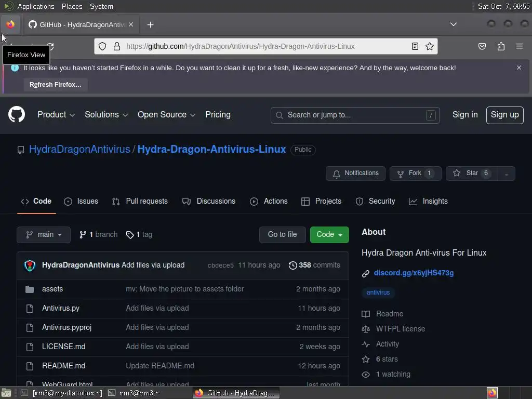Open HydraDragonAntivirus owner profile link

click(79, 149)
